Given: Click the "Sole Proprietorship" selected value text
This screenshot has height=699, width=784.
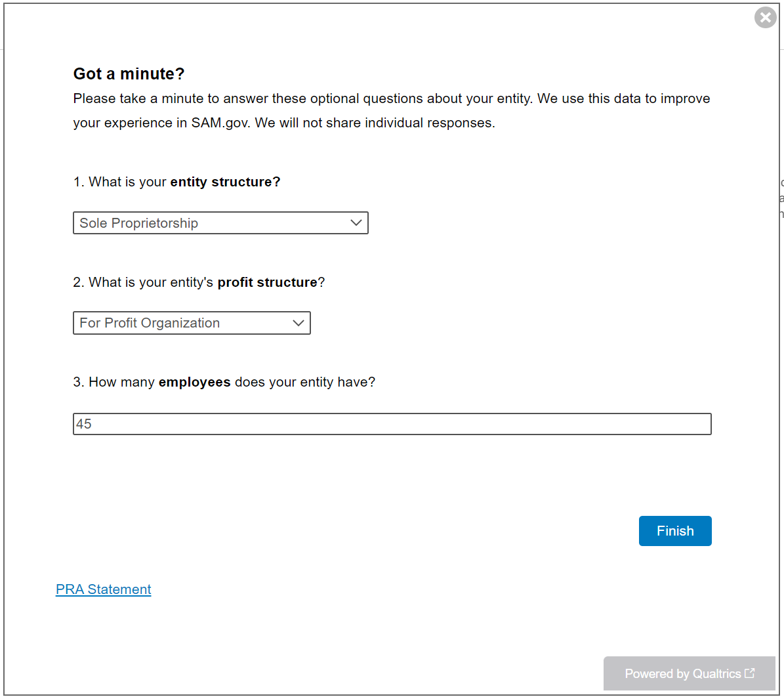Looking at the screenshot, I should point(138,223).
